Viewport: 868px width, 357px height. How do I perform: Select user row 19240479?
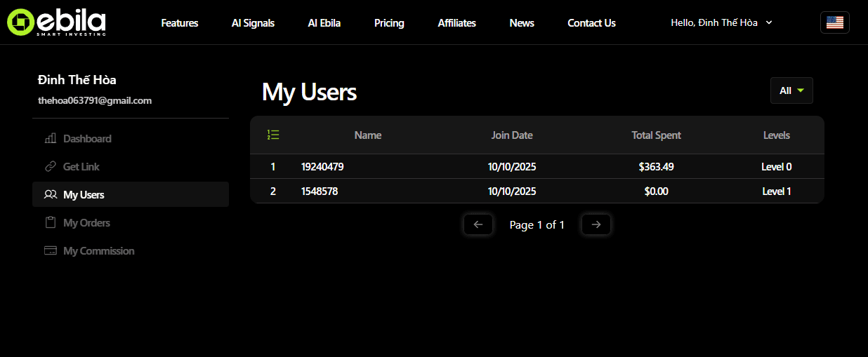322,167
